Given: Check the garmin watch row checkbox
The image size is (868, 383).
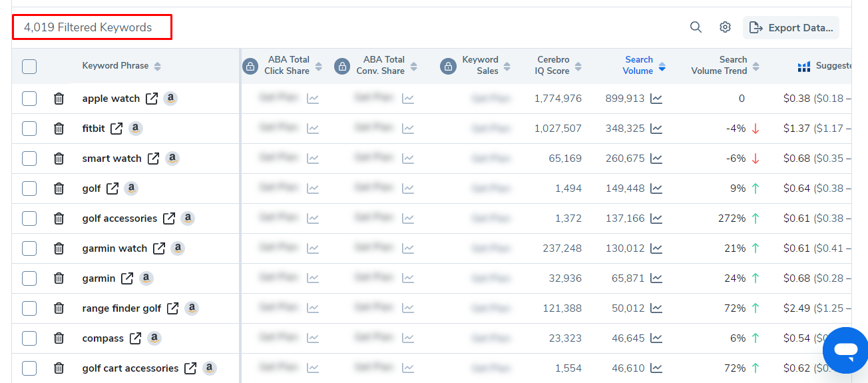Looking at the screenshot, I should tap(29, 248).
